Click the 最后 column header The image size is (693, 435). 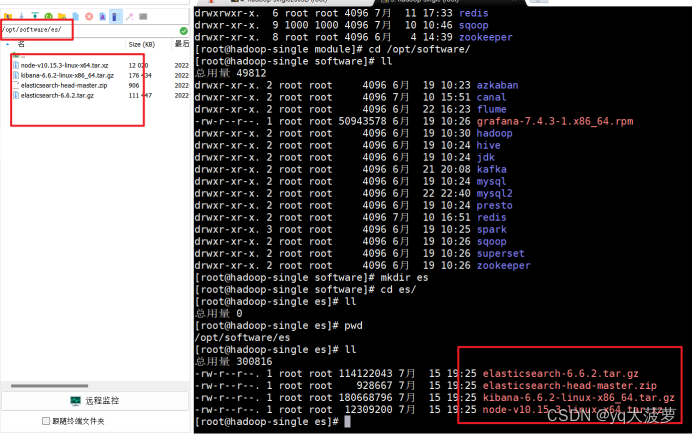coord(182,44)
